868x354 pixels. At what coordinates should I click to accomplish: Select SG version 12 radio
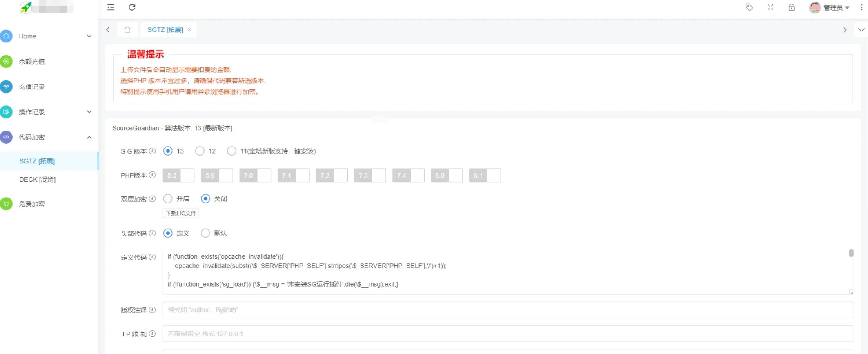point(200,151)
